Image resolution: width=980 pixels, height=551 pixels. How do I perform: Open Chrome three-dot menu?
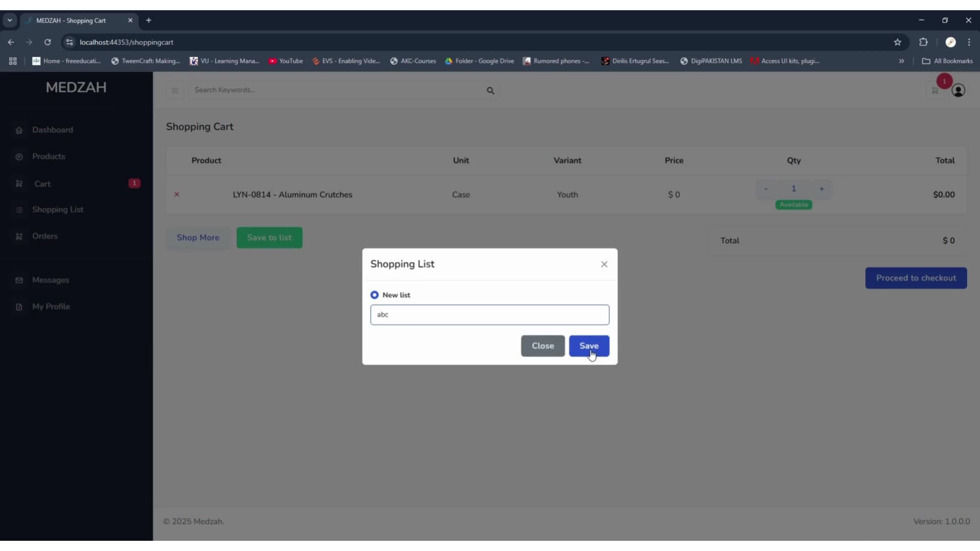969,42
